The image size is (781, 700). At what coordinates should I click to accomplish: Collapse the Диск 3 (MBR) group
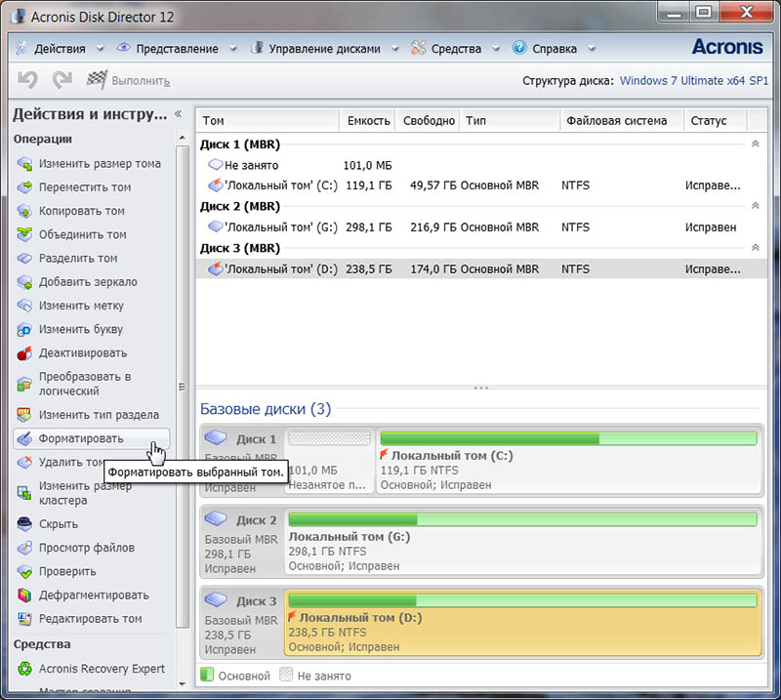click(x=755, y=248)
